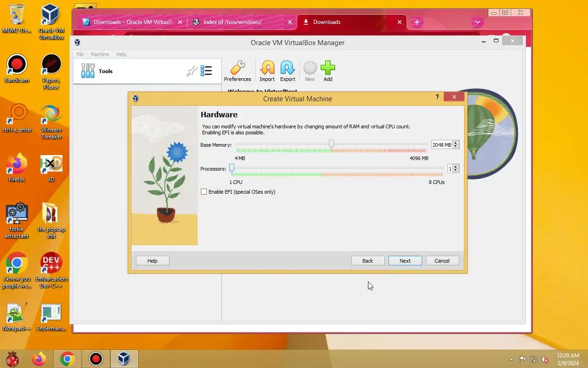588x368 pixels.
Task: Select the popcap folder desktop icon
Action: click(51, 221)
